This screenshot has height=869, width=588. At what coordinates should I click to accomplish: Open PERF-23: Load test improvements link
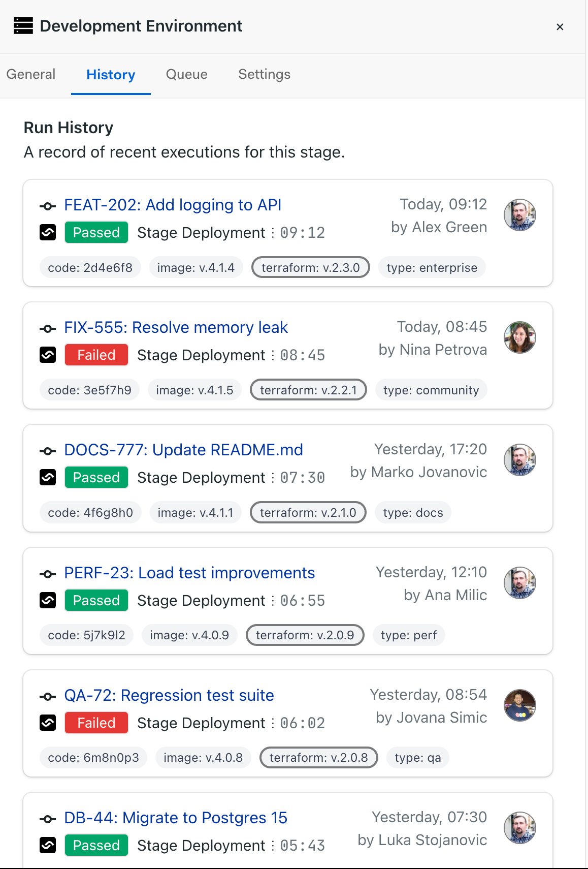(x=189, y=573)
